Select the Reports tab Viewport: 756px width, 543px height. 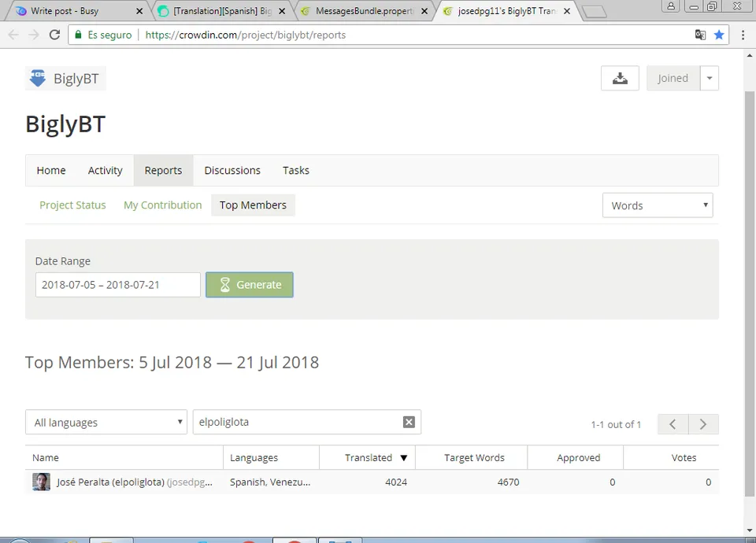[x=164, y=171]
